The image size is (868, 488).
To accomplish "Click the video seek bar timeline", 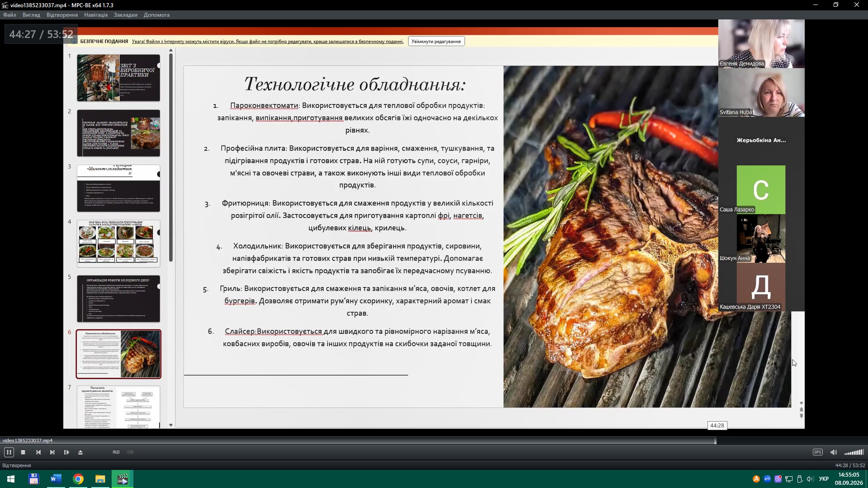I will click(434, 441).
